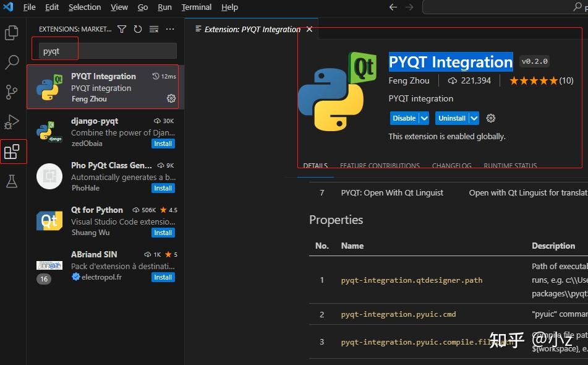Open the Run and Debug view

pyautogui.click(x=11, y=121)
